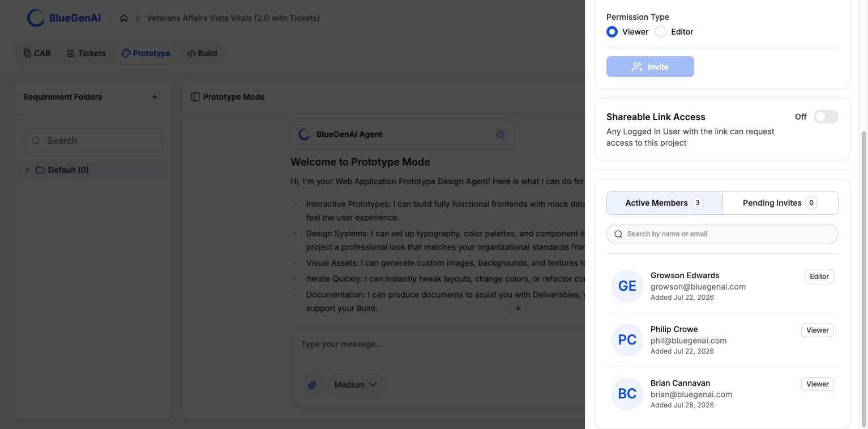This screenshot has width=868, height=429.
Task: Open the Medium dropdown
Action: 356,385
